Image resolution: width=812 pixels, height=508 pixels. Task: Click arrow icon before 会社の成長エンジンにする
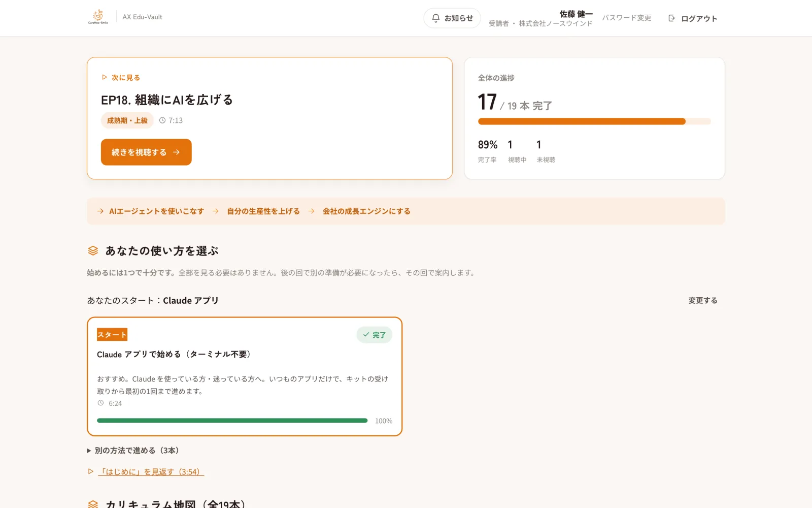pyautogui.click(x=311, y=211)
